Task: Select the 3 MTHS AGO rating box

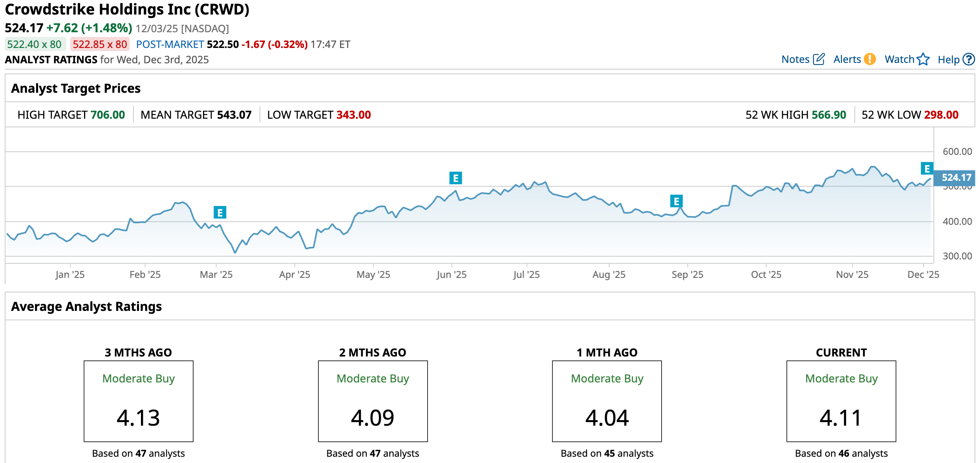Action: 138,401
